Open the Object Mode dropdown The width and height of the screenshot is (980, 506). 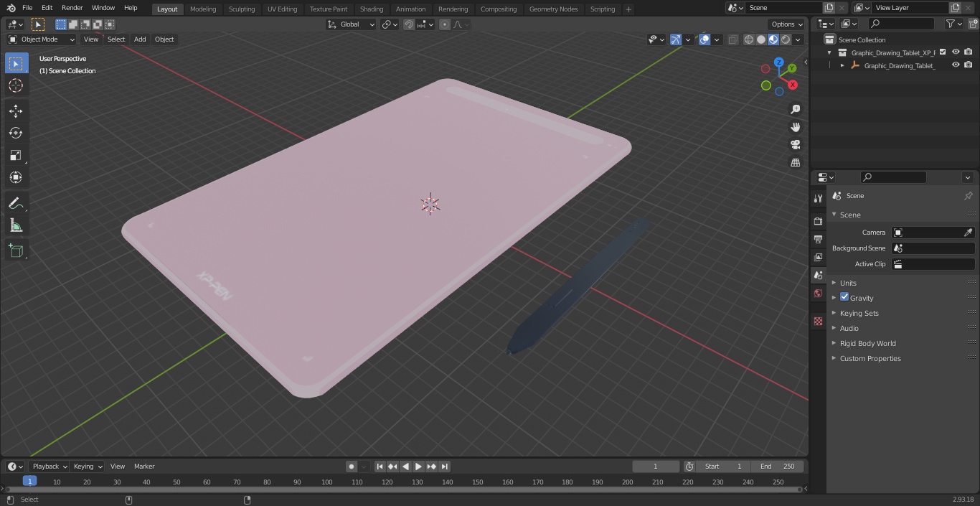pyautogui.click(x=42, y=39)
